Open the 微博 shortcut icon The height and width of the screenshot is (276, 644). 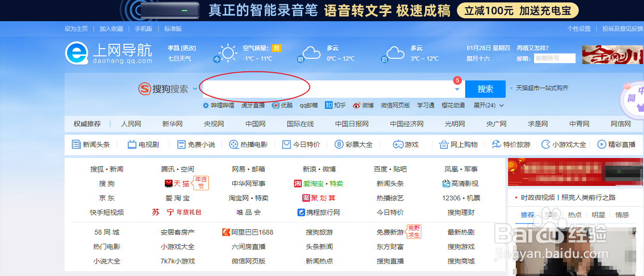tap(356, 105)
